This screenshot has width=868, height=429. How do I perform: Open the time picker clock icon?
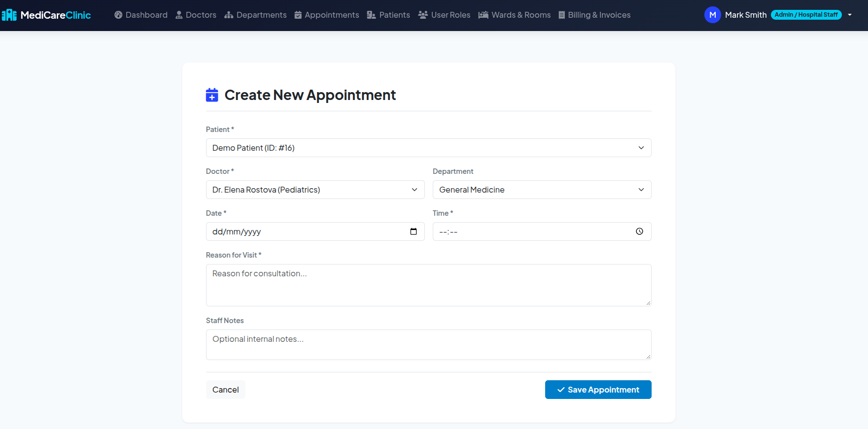639,231
